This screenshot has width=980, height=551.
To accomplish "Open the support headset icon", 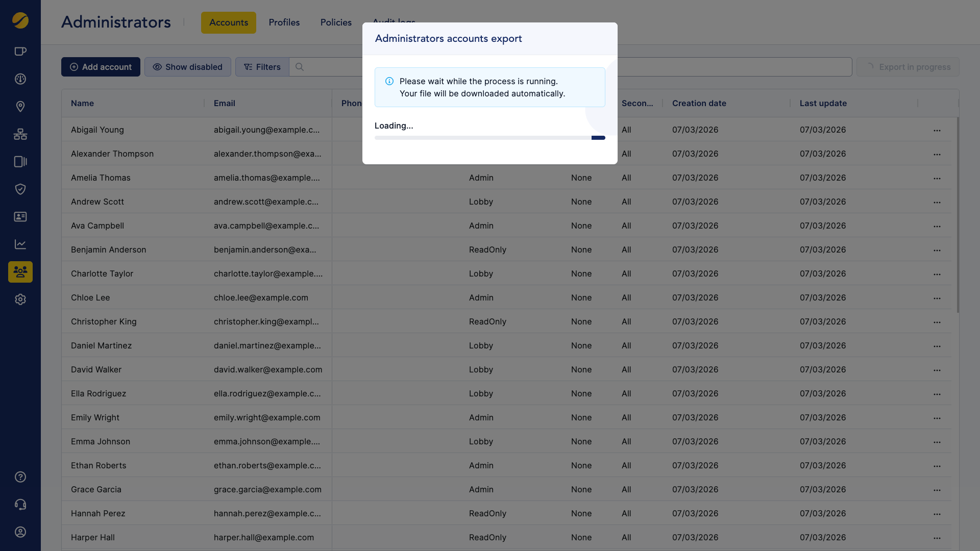I will 20,505.
